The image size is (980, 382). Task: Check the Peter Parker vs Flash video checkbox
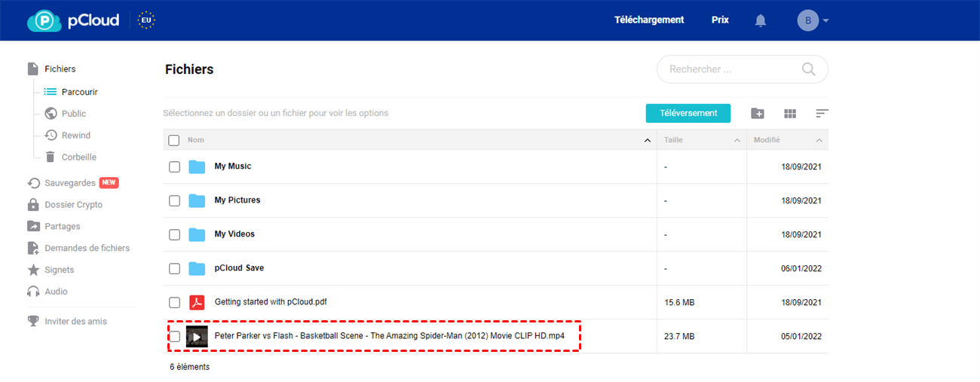174,337
